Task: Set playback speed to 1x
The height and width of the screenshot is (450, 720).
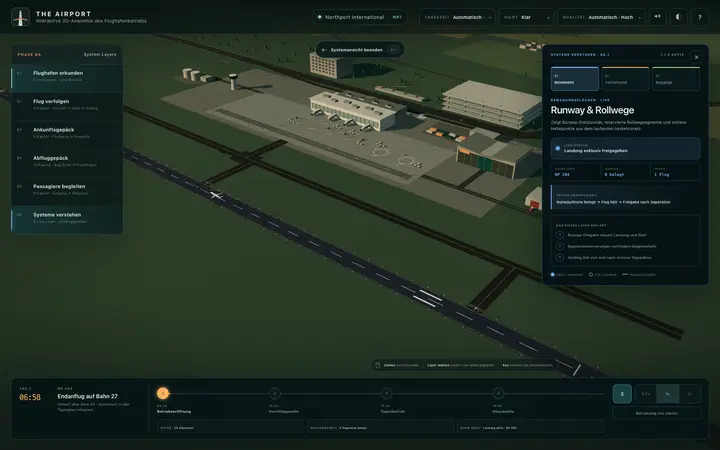Action: click(x=667, y=394)
